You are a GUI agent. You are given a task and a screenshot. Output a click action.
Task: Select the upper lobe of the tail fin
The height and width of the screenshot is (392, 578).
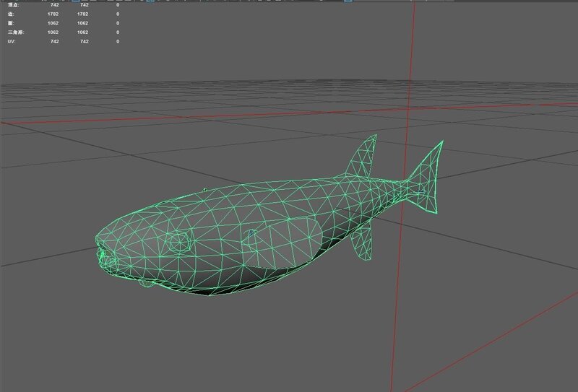432,162
